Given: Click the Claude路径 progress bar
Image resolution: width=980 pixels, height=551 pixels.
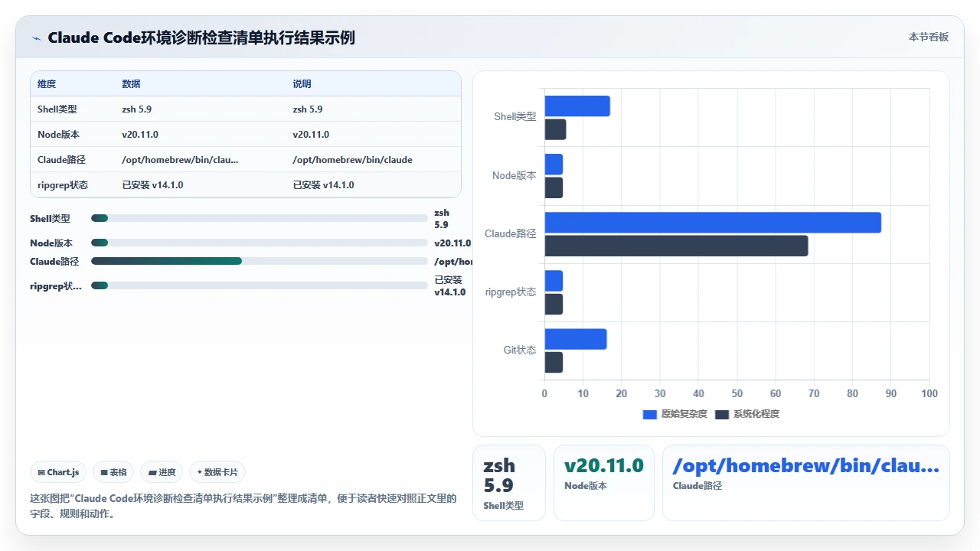Looking at the screenshot, I should click(x=259, y=261).
